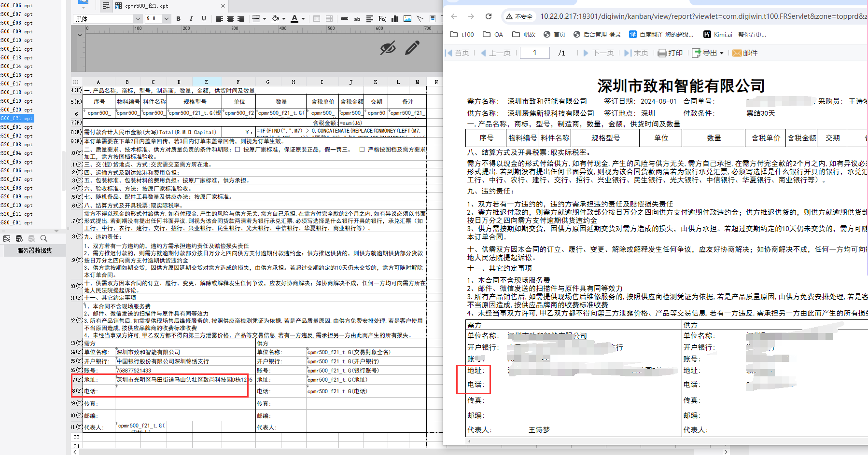Go to 首页 first page of report

pos(457,53)
